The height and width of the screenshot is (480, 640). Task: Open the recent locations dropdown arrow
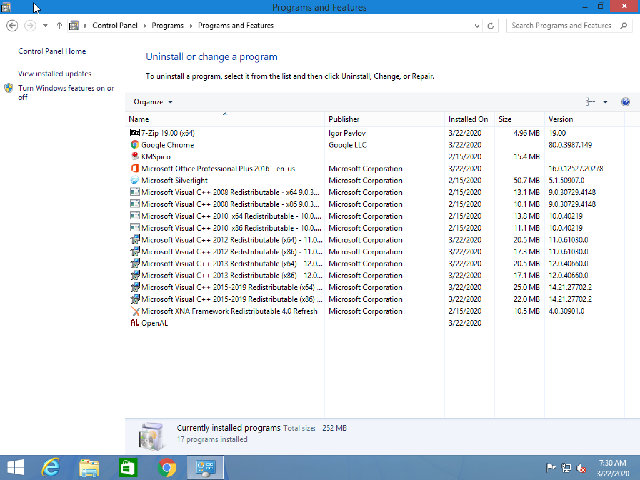tap(45, 26)
